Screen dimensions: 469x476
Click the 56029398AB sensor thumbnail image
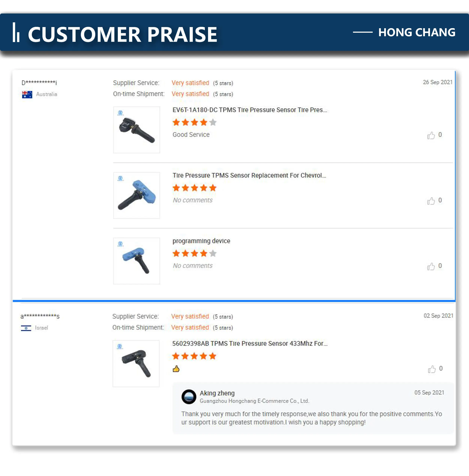(x=136, y=363)
